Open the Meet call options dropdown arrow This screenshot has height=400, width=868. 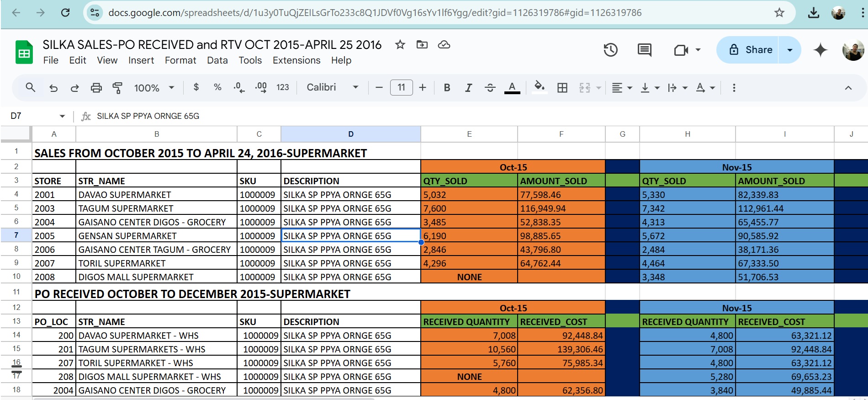coord(698,50)
